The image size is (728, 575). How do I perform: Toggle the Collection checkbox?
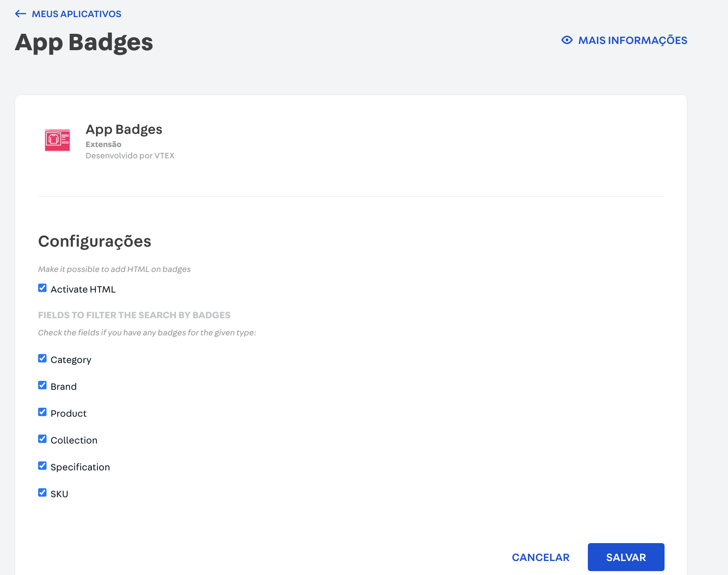42,439
